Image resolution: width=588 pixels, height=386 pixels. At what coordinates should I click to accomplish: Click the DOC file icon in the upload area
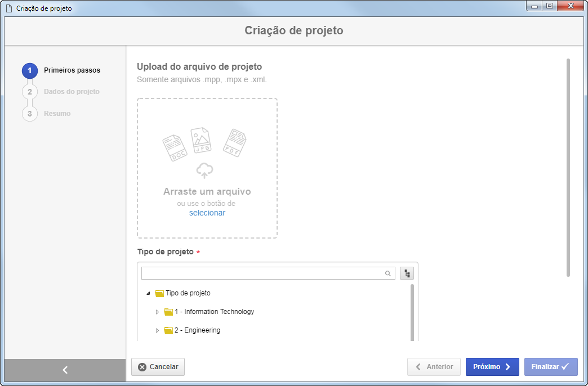[x=175, y=147]
